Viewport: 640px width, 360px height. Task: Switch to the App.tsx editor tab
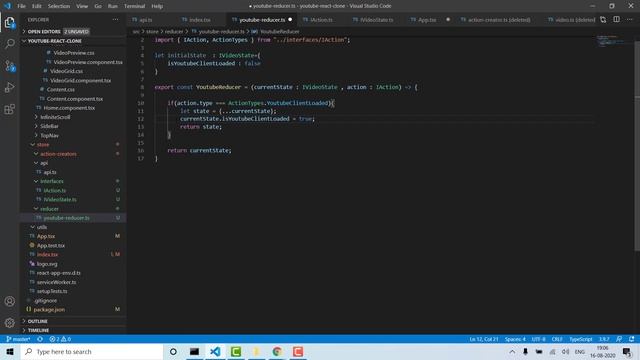click(x=427, y=20)
